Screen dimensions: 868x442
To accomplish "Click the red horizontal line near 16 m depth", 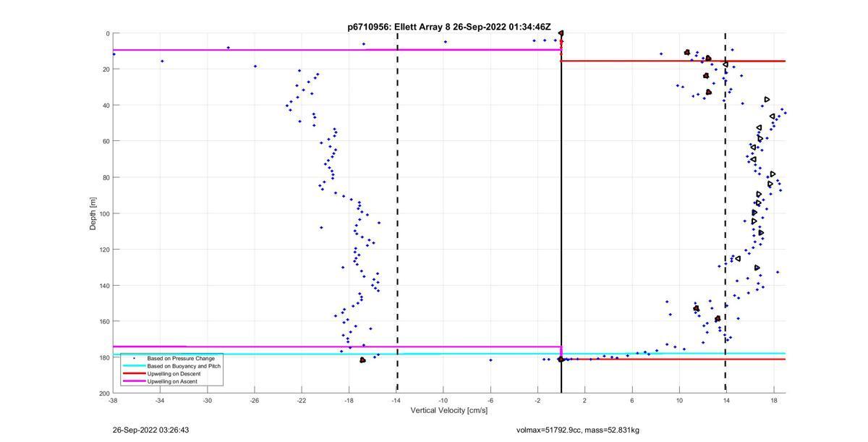I will pyautogui.click(x=673, y=61).
